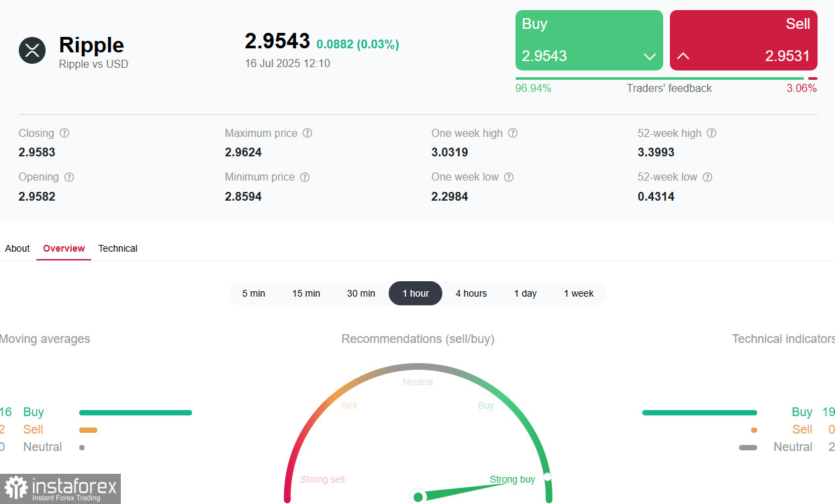Open the About tab
This screenshot has width=835, height=504.
click(17, 248)
